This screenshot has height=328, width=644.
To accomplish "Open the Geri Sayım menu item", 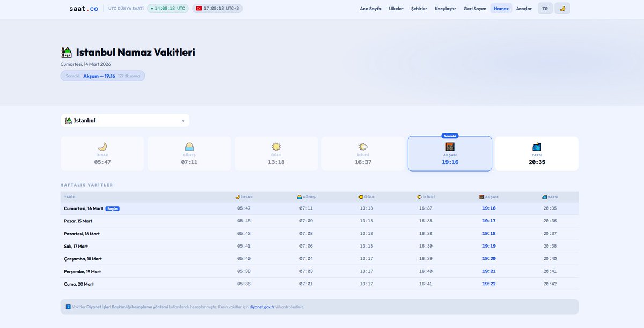I will coord(475,9).
